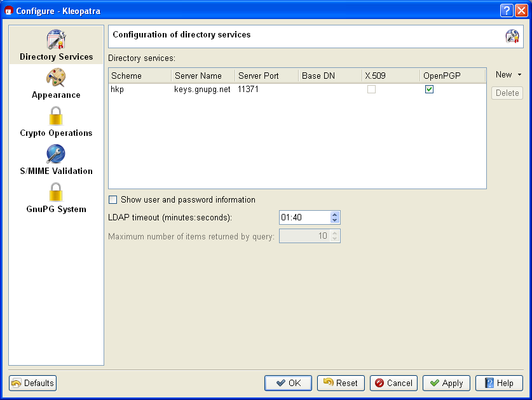Sort by Server Port column header
Screen dimensions: 532x400
click(x=267, y=76)
